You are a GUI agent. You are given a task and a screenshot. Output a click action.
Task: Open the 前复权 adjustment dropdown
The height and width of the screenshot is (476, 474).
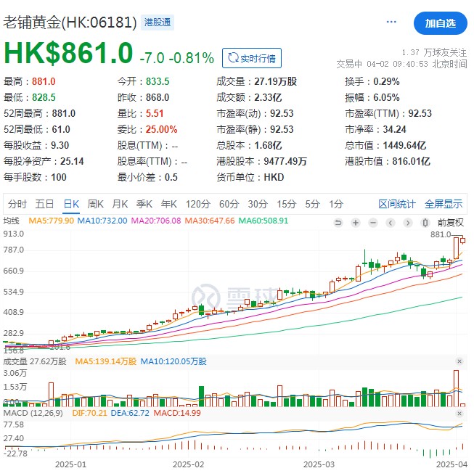(x=450, y=223)
